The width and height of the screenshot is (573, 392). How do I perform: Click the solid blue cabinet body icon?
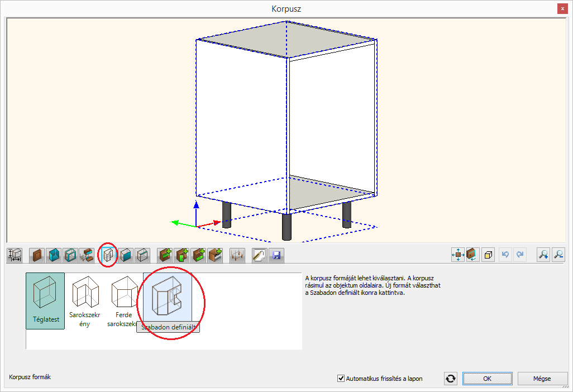point(54,255)
